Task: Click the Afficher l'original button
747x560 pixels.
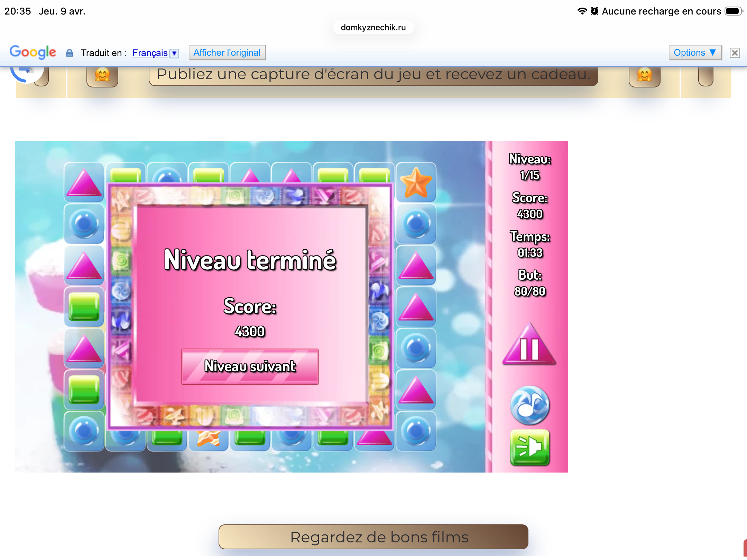Action: click(227, 53)
